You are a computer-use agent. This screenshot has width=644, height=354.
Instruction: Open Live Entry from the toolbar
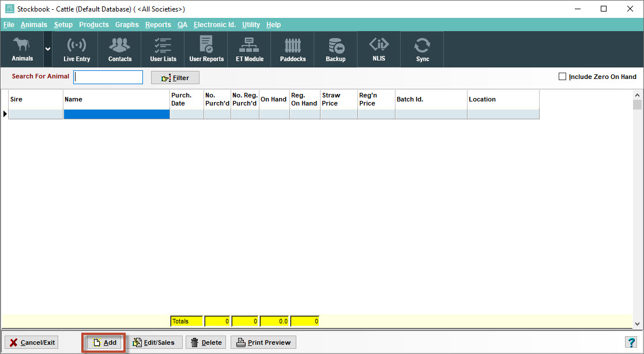point(77,49)
